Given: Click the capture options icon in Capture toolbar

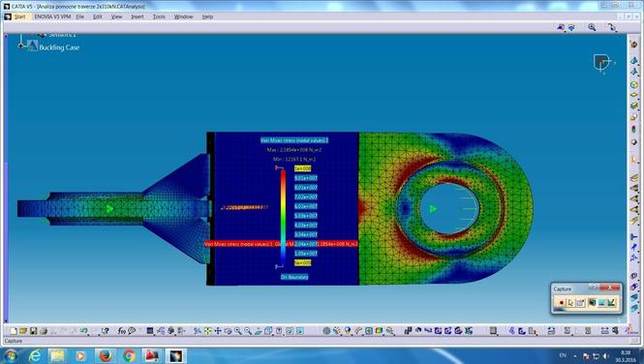Looking at the screenshot, I should pos(580,303).
